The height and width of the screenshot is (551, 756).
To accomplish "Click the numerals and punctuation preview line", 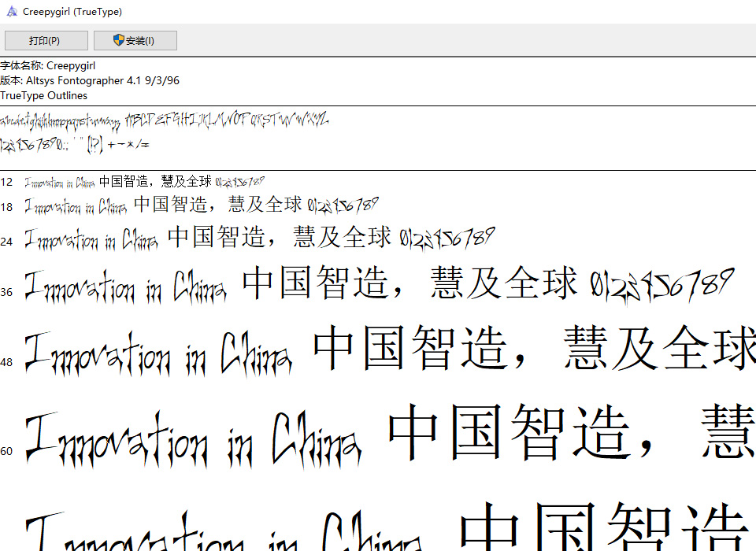I will click(75, 144).
